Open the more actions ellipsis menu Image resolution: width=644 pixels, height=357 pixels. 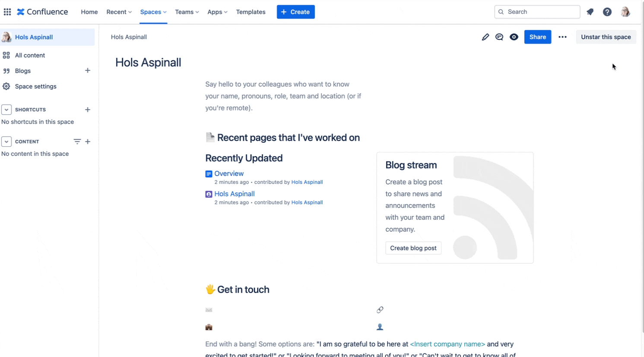562,37
